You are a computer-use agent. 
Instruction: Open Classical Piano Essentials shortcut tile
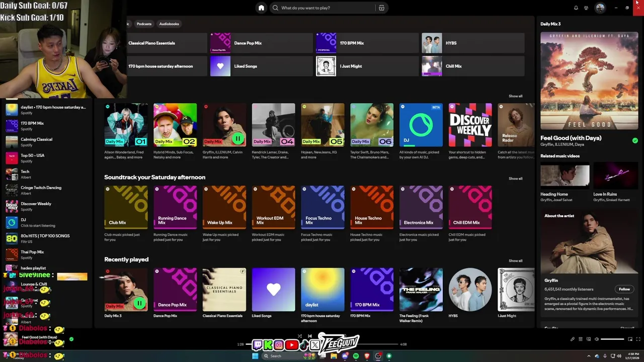(x=156, y=43)
